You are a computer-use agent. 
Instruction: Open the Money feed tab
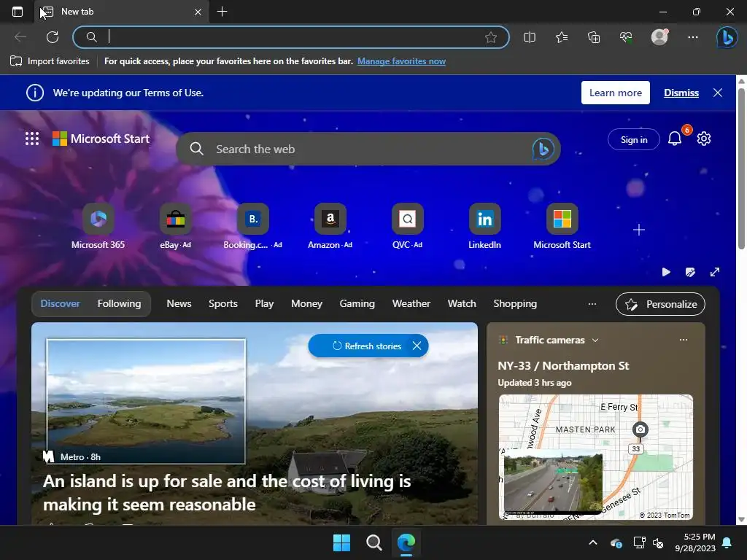307,304
